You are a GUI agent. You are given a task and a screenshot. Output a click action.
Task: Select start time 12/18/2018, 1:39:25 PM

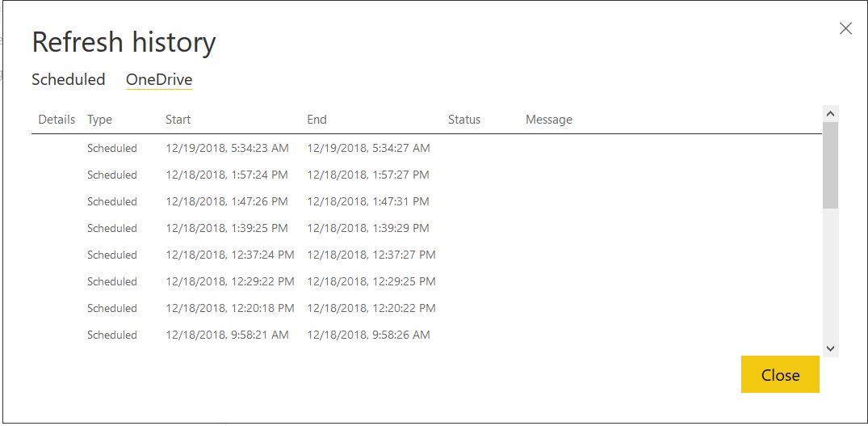click(x=226, y=228)
